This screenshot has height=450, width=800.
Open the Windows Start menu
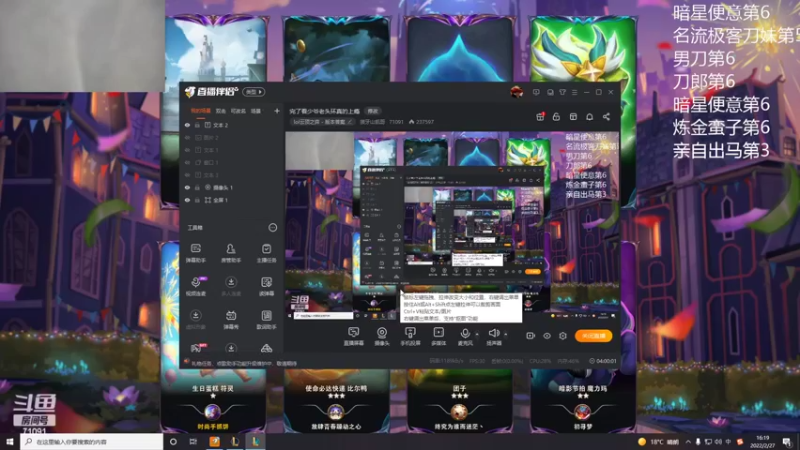(x=10, y=441)
